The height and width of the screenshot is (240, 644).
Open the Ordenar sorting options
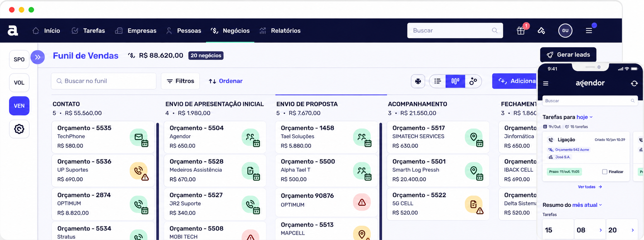225,81
